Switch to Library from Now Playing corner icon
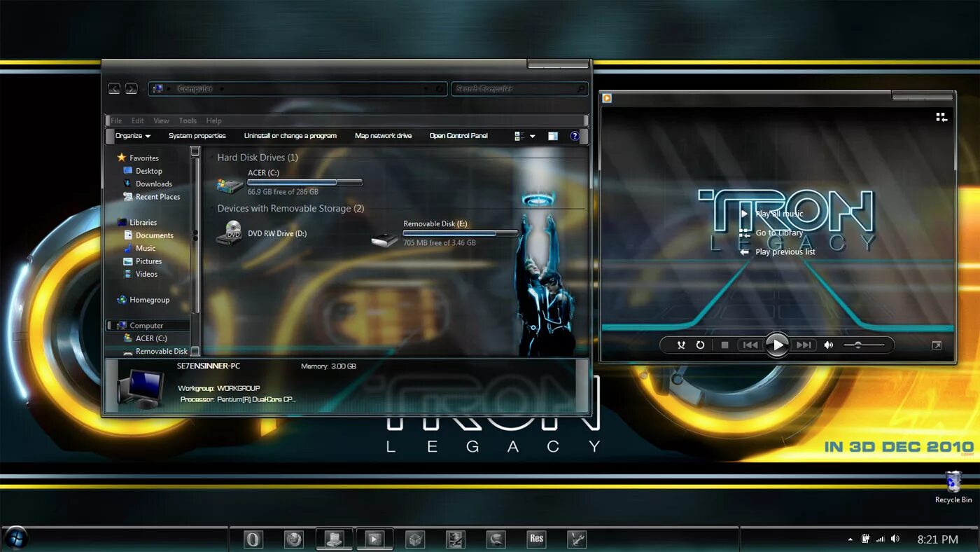The height and width of the screenshot is (552, 980). 941,117
